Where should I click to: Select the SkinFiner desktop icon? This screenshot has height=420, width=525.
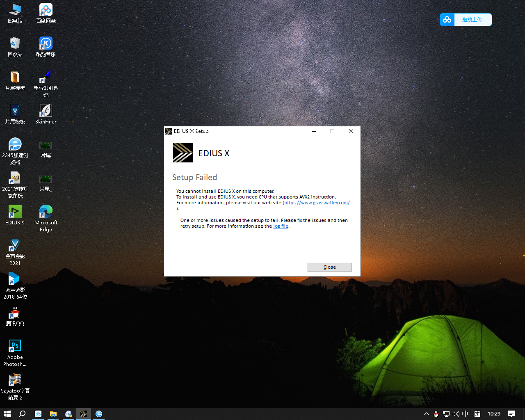pyautogui.click(x=46, y=114)
